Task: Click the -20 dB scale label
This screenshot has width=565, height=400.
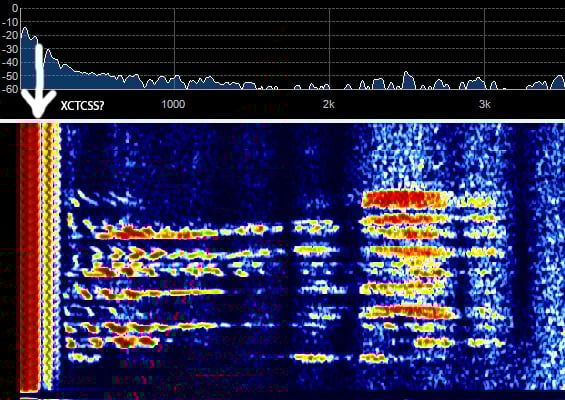Action: click(x=10, y=35)
